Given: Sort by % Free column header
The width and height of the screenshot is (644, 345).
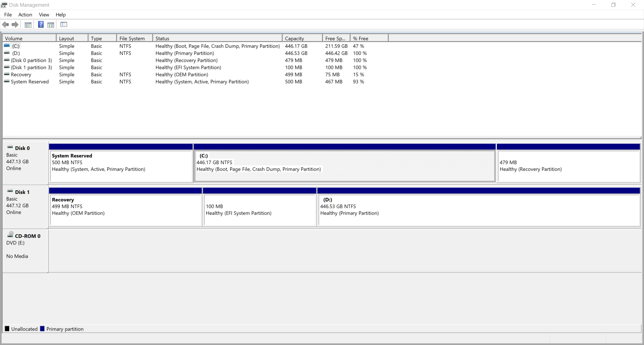Looking at the screenshot, I should coord(369,38).
